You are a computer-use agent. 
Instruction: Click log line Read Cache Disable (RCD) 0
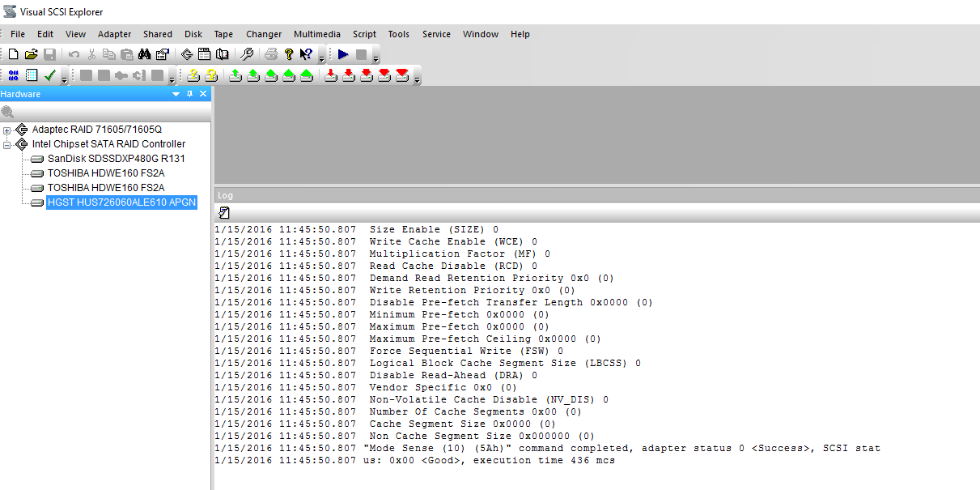[x=375, y=266]
